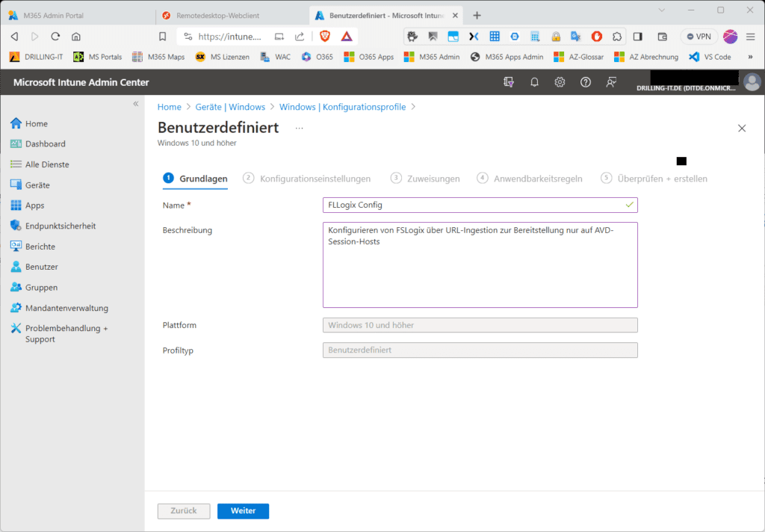This screenshot has height=532, width=765.
Task: Close the Benutzerdefiniert browser tab
Action: point(455,16)
